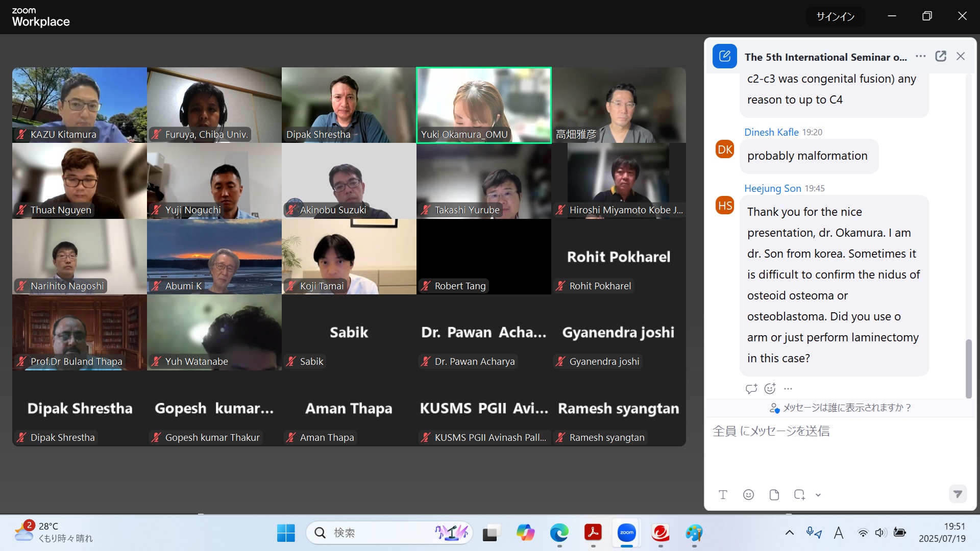Expand screenshot options dropdown arrow
Screen dimensions: 980x551
818,495
